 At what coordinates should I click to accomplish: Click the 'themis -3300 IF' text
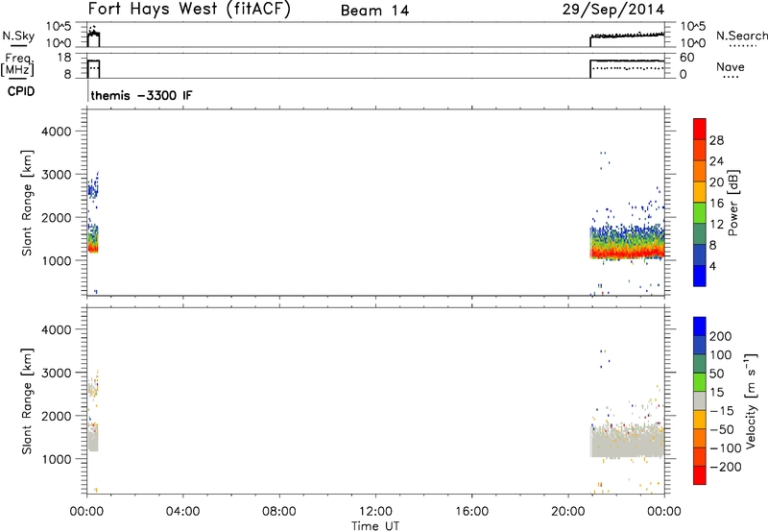pos(141,95)
